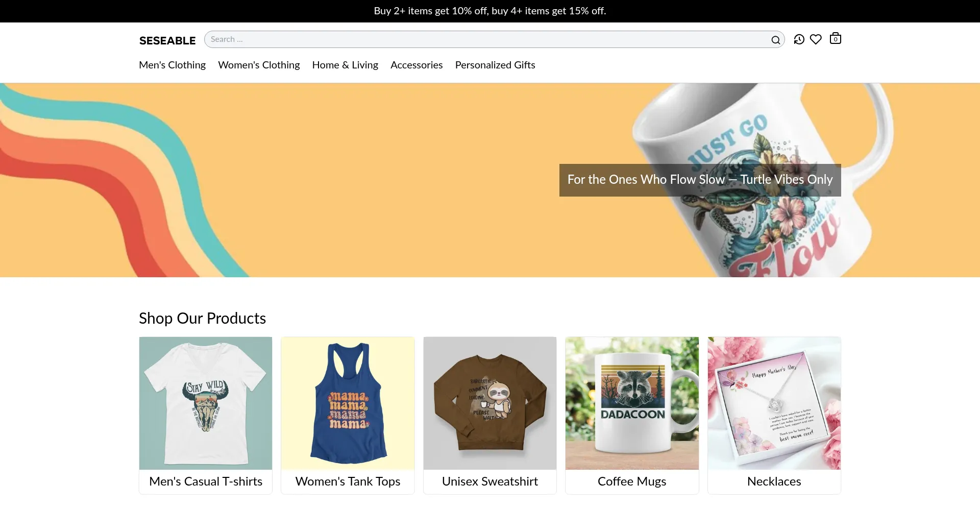The height and width of the screenshot is (507, 980).
Task: Click the blue mama tank top image
Action: point(348,403)
